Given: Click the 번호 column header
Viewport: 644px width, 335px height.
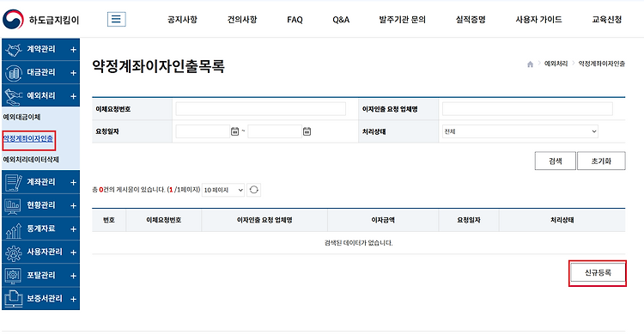Looking at the screenshot, I should click(109, 220).
